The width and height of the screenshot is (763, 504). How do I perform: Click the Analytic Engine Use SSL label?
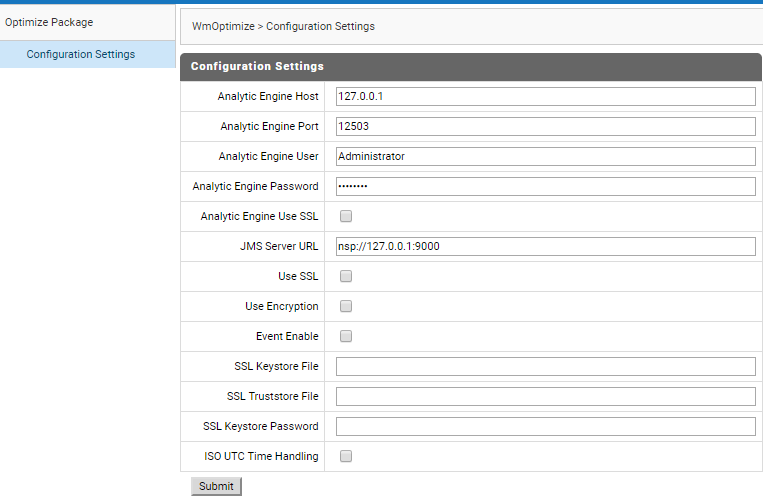click(x=259, y=216)
